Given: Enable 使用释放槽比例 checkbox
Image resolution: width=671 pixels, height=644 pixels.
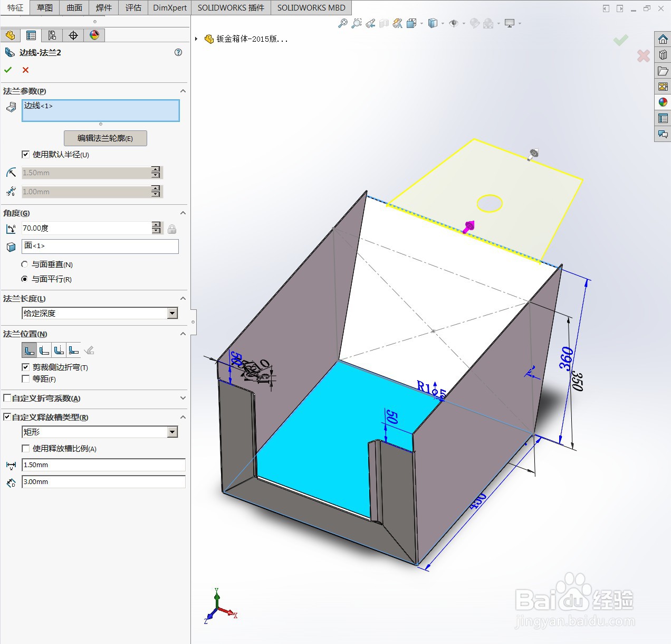Looking at the screenshot, I should (x=25, y=448).
